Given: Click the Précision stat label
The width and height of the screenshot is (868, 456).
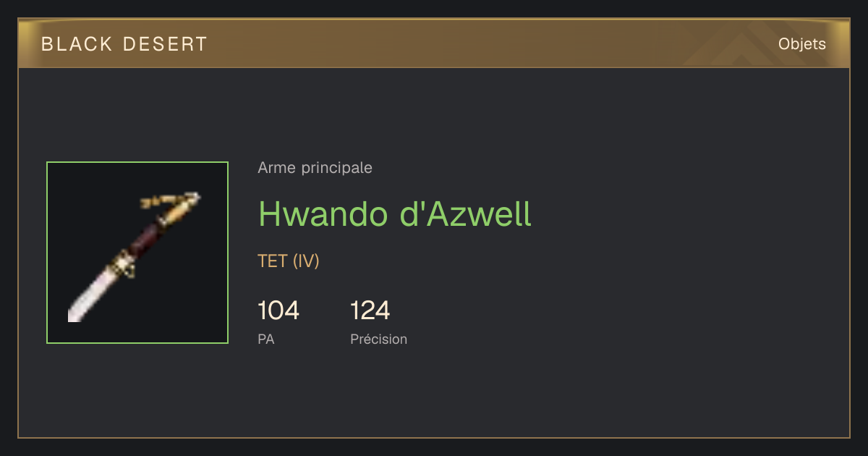Looking at the screenshot, I should [379, 339].
